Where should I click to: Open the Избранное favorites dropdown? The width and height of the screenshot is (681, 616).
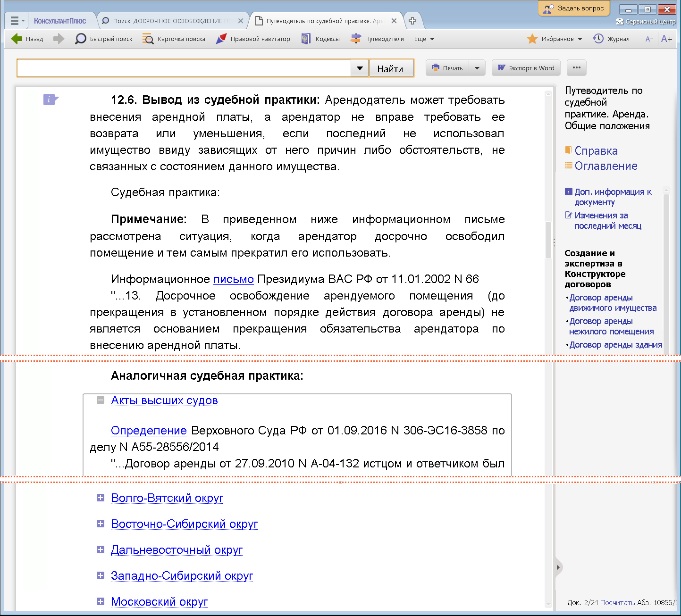coord(555,39)
